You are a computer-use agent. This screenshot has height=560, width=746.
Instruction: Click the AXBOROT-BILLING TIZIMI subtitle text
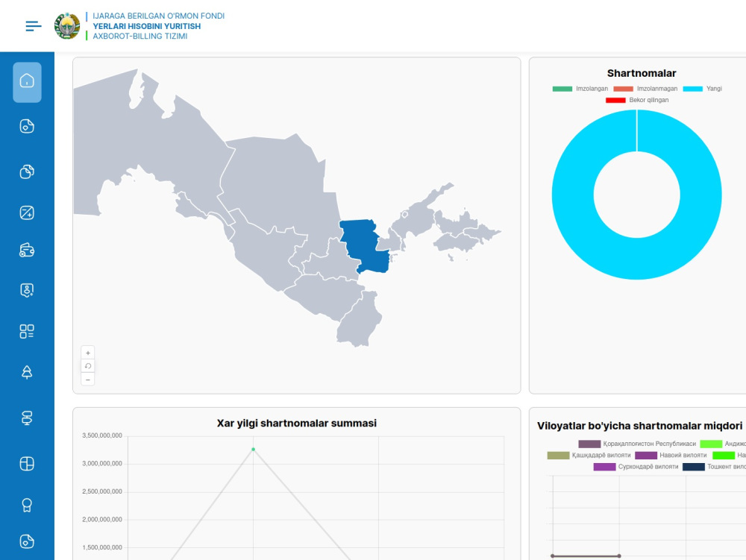140,36
